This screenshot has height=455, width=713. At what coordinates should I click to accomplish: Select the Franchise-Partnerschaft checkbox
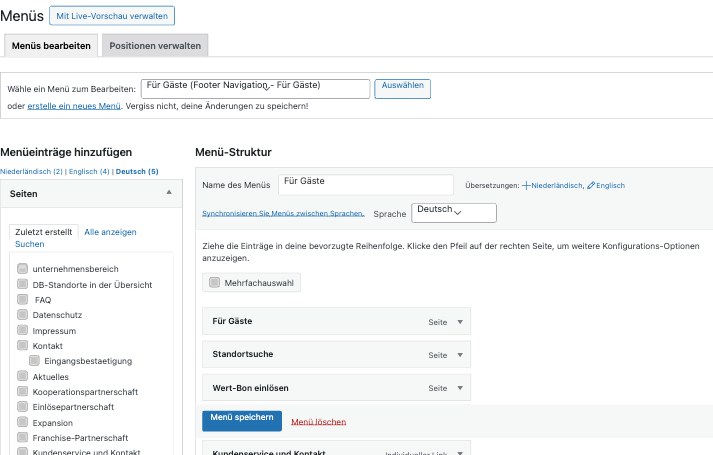coord(22,437)
